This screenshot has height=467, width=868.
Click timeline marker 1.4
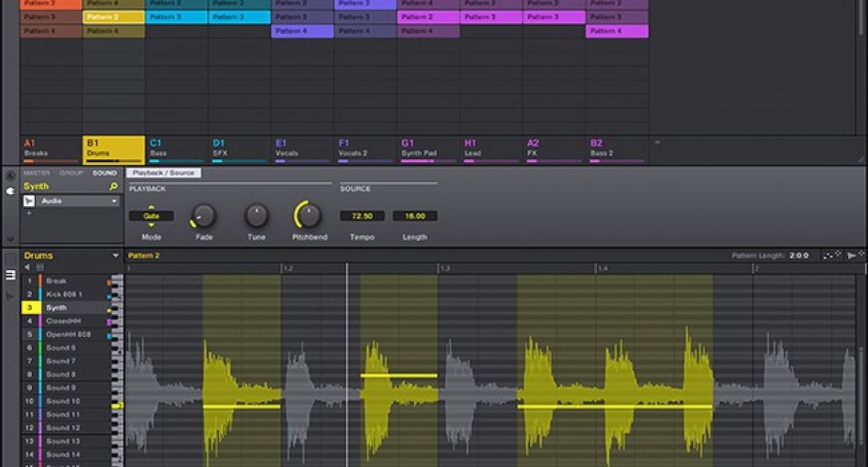602,267
